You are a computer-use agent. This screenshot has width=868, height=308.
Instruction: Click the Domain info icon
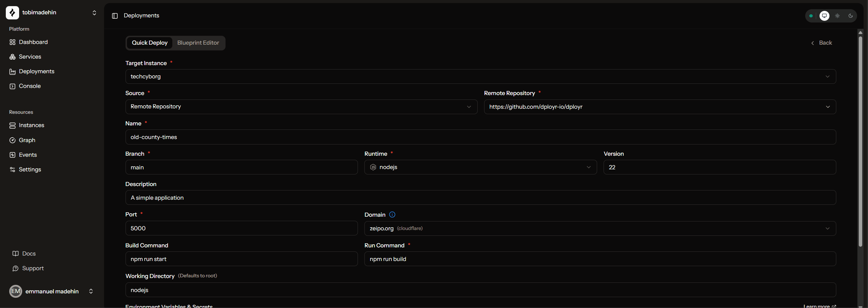point(392,215)
